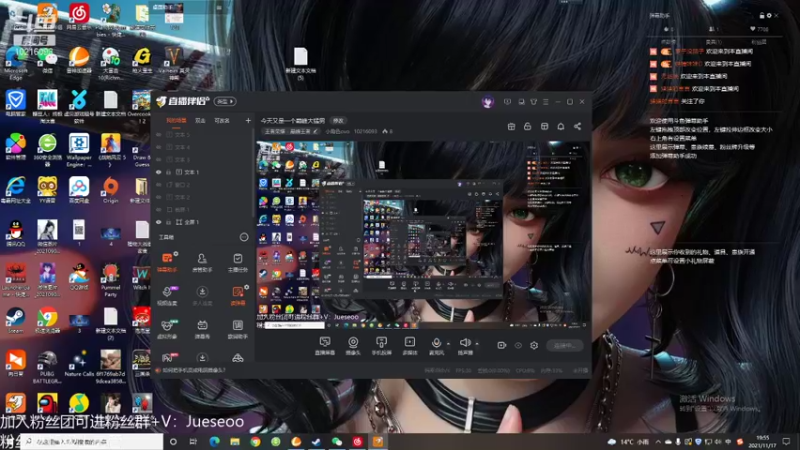Click the pill button beside the 直播伴侣 logo
Image resolution: width=800 pixels, height=450 pixels.
pyautogui.click(x=224, y=102)
